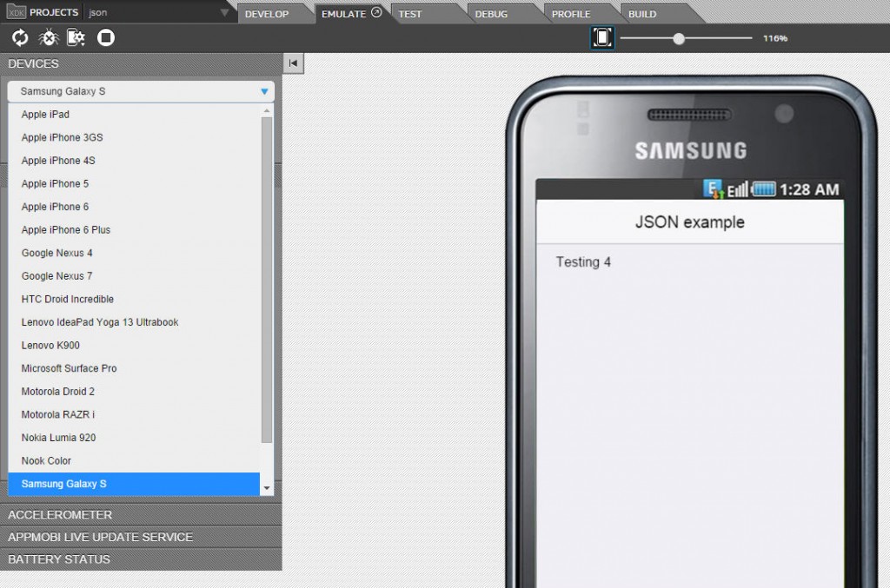Click Testing 4 text in emulated app
Image resolution: width=890 pixels, height=588 pixels.
pyautogui.click(x=583, y=262)
